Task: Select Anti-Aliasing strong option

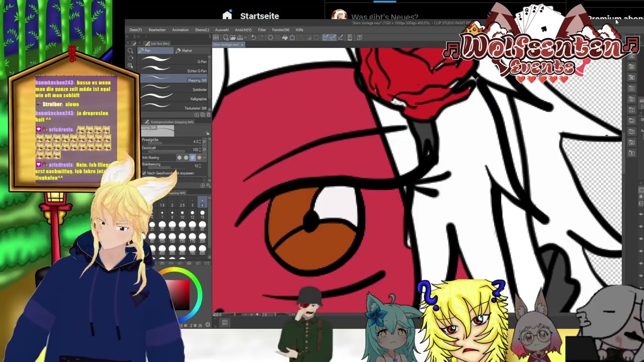Action: pyautogui.click(x=199, y=158)
